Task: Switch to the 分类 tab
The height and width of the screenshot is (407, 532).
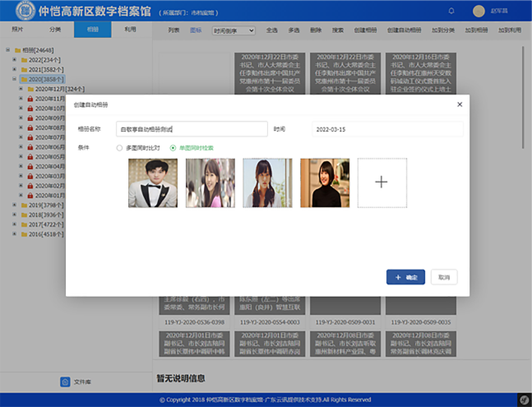Action: pos(55,29)
